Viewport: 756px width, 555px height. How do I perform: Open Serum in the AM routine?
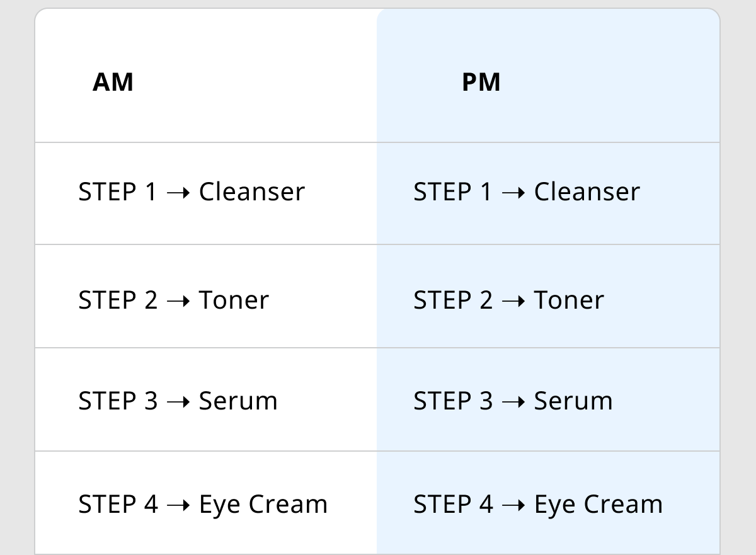click(238, 401)
